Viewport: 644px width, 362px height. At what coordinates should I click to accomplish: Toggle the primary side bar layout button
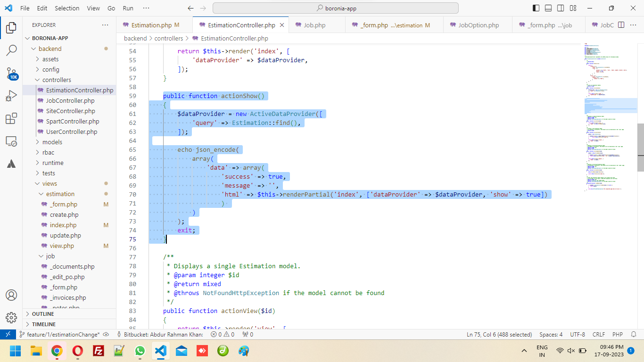(x=536, y=8)
